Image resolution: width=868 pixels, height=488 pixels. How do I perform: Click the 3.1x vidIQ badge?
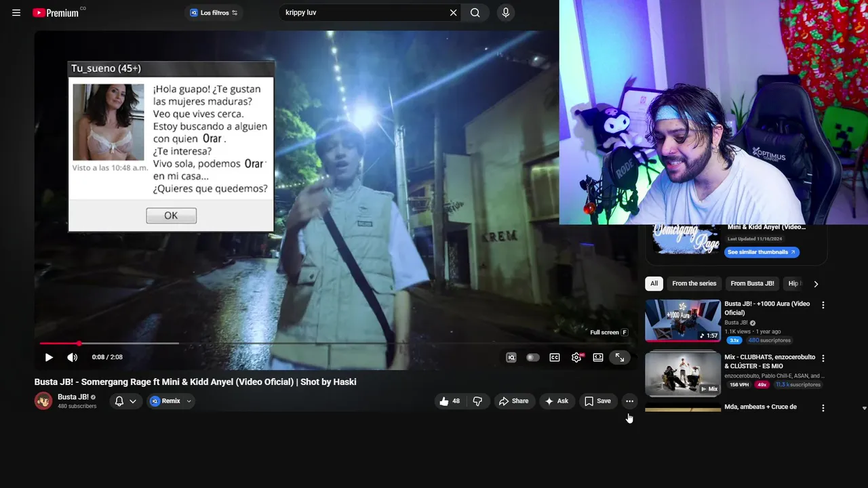734,340
